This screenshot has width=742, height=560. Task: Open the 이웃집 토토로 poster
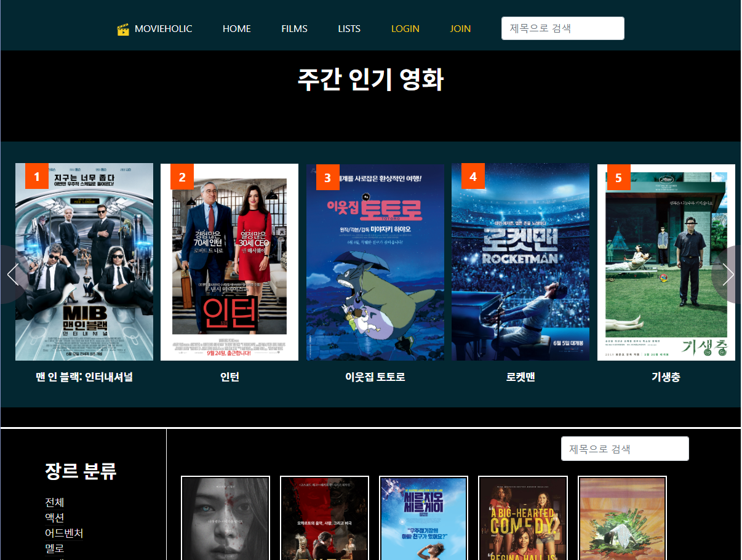375,262
